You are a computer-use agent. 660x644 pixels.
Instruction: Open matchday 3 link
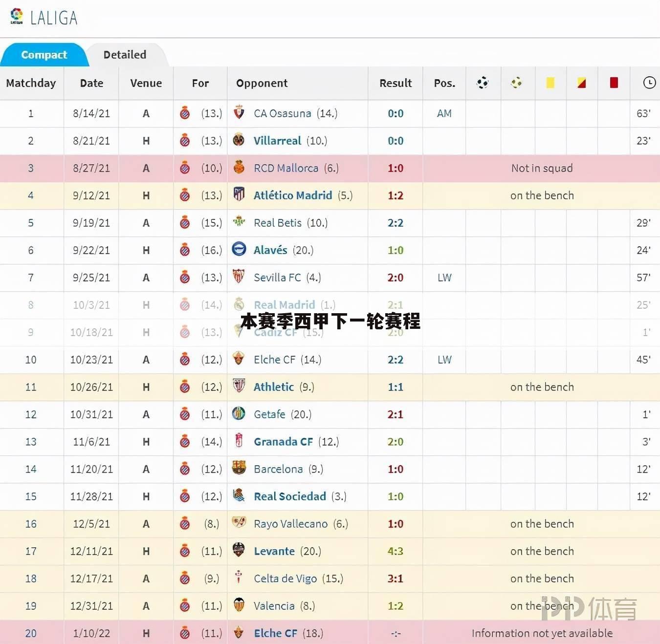tap(31, 168)
